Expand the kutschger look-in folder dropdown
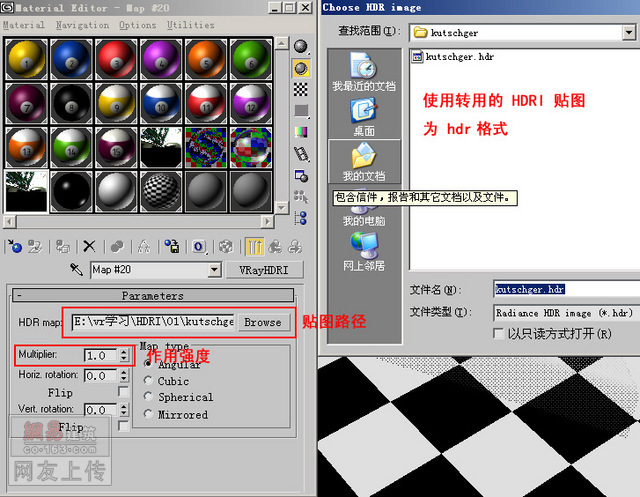Image resolution: width=640 pixels, height=497 pixels. pyautogui.click(x=629, y=33)
